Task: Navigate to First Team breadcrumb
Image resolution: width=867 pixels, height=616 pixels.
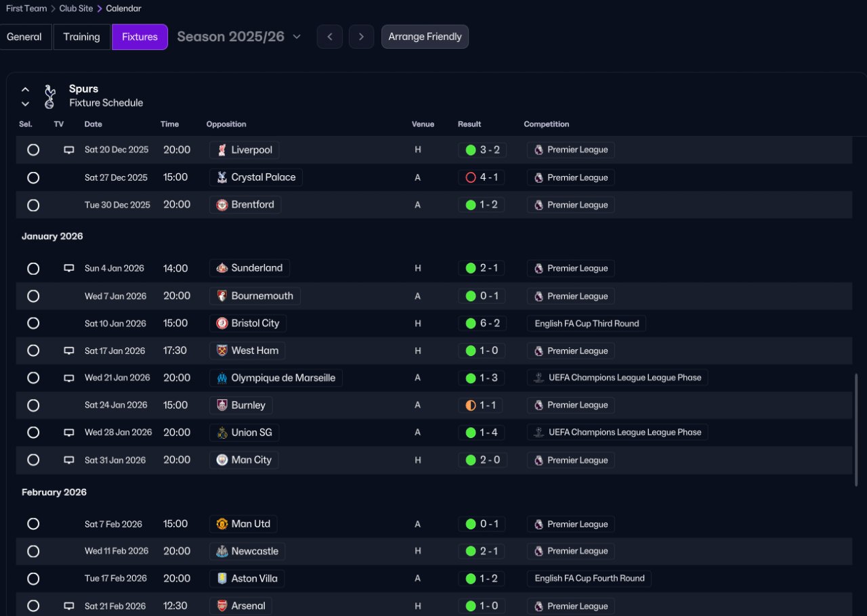Action: tap(26, 9)
